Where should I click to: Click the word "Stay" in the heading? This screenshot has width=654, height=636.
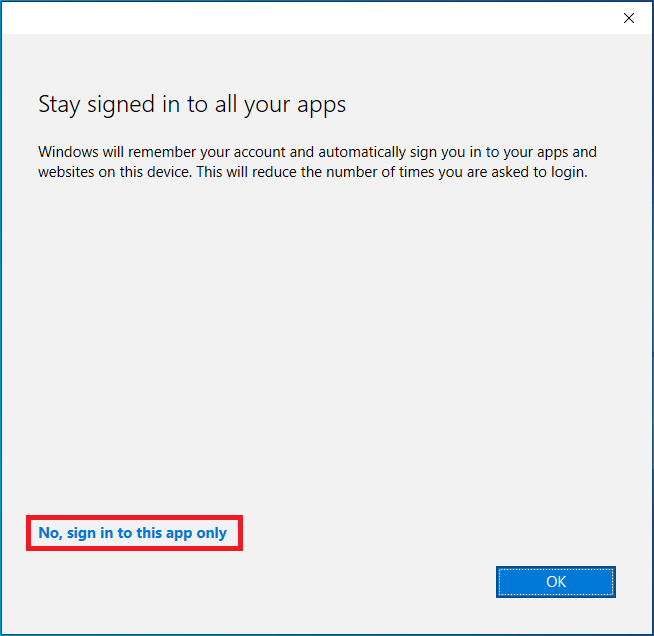point(58,104)
